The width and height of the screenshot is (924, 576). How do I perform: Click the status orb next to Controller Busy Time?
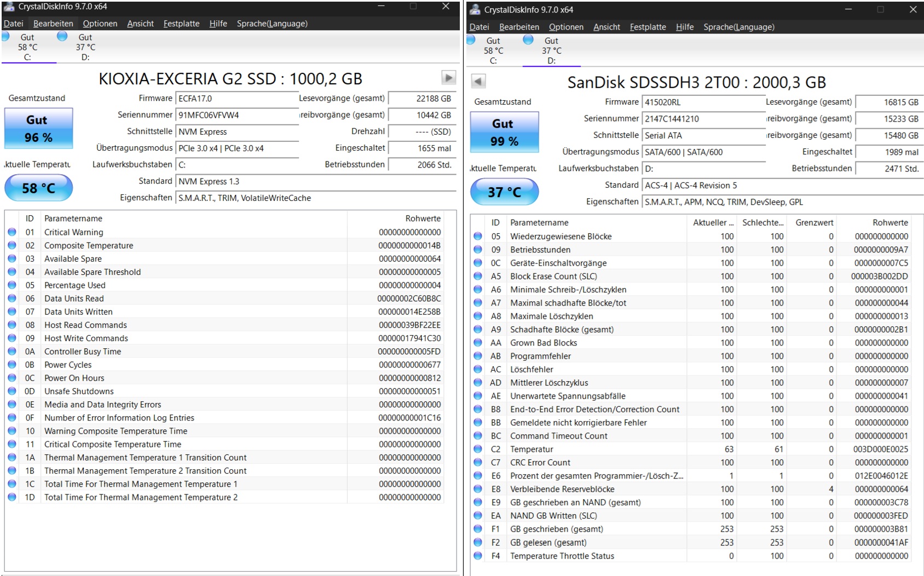[12, 352]
